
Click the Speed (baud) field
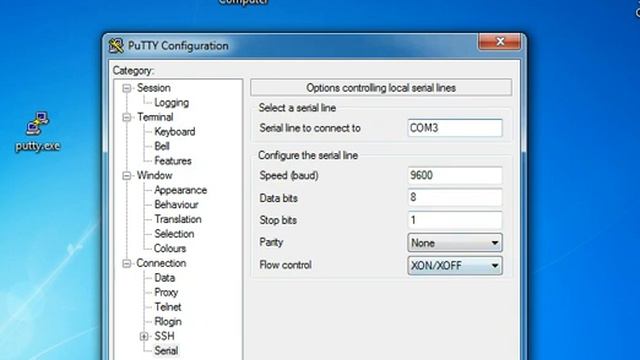tap(455, 176)
